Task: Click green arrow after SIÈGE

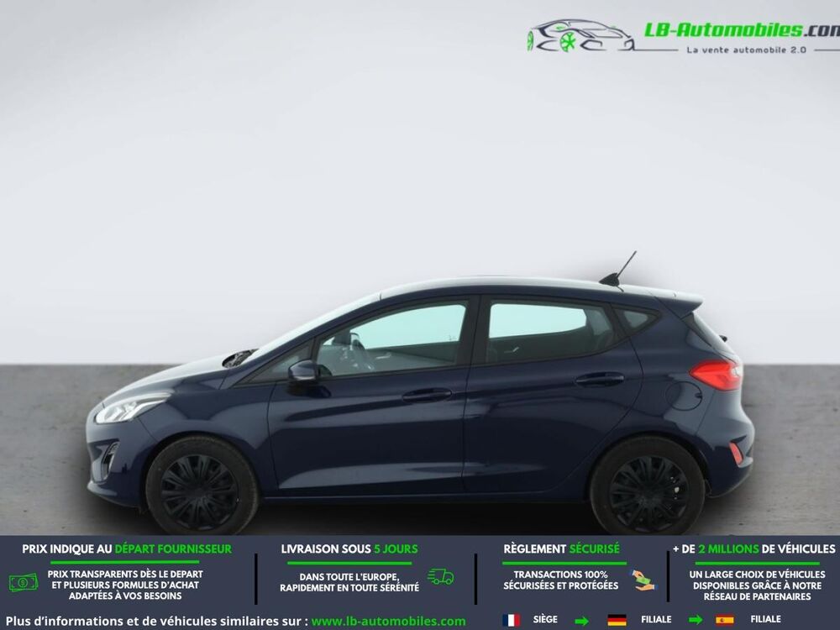Action: click(x=582, y=621)
